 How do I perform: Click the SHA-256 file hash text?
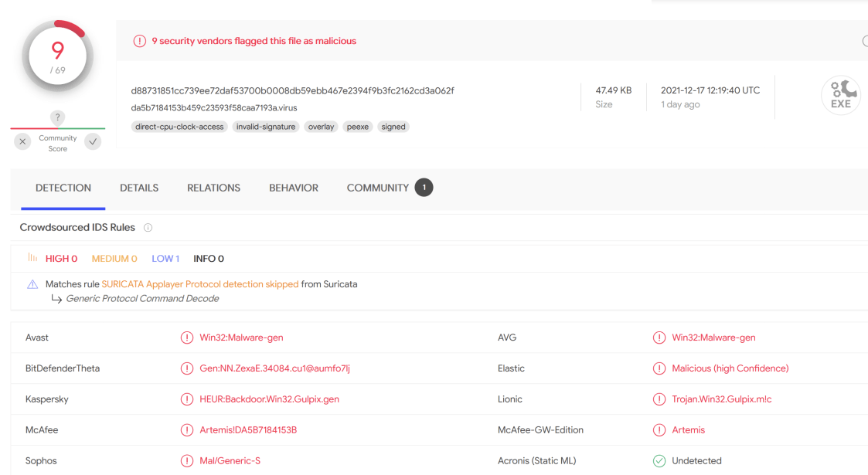(292, 90)
